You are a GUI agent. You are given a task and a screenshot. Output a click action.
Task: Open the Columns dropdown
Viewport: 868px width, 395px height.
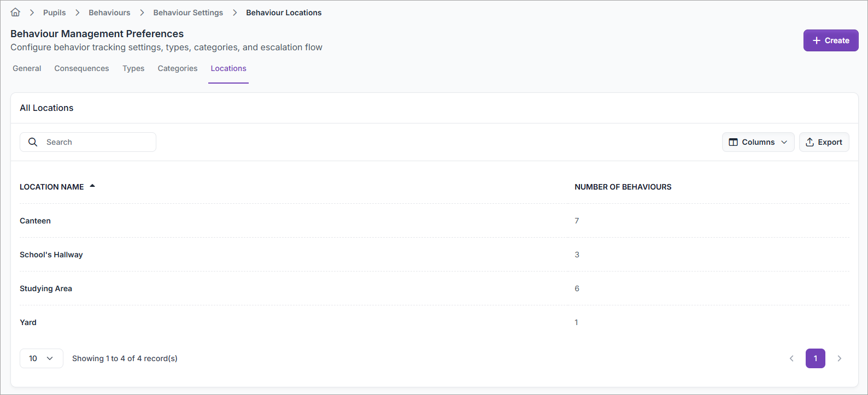click(758, 142)
